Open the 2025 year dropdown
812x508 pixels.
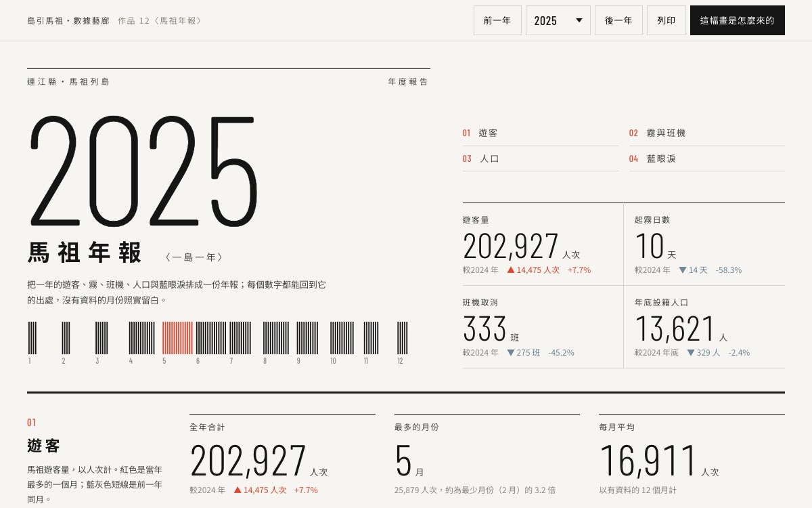coord(558,20)
